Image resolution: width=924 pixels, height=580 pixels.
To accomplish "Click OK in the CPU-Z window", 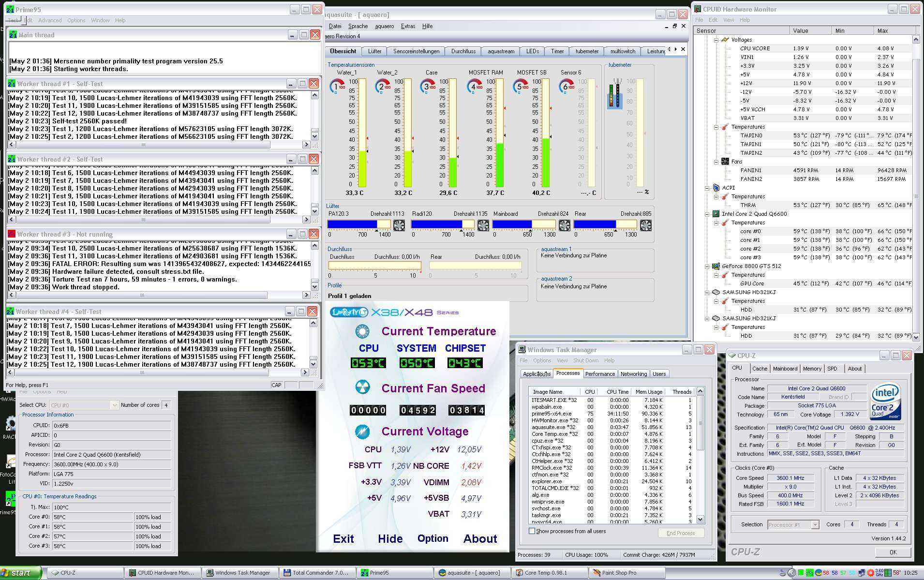I will pos(893,552).
